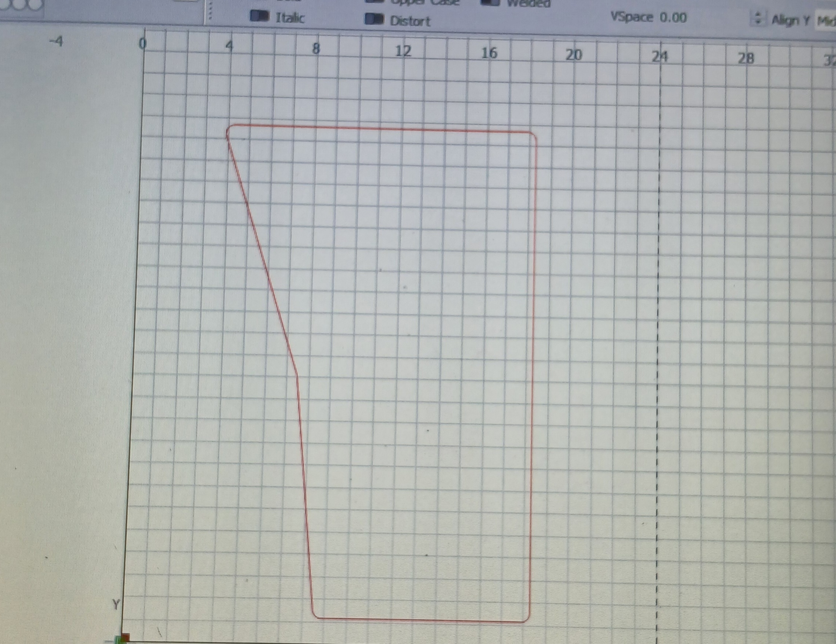Click the Y axis label

coord(116,604)
